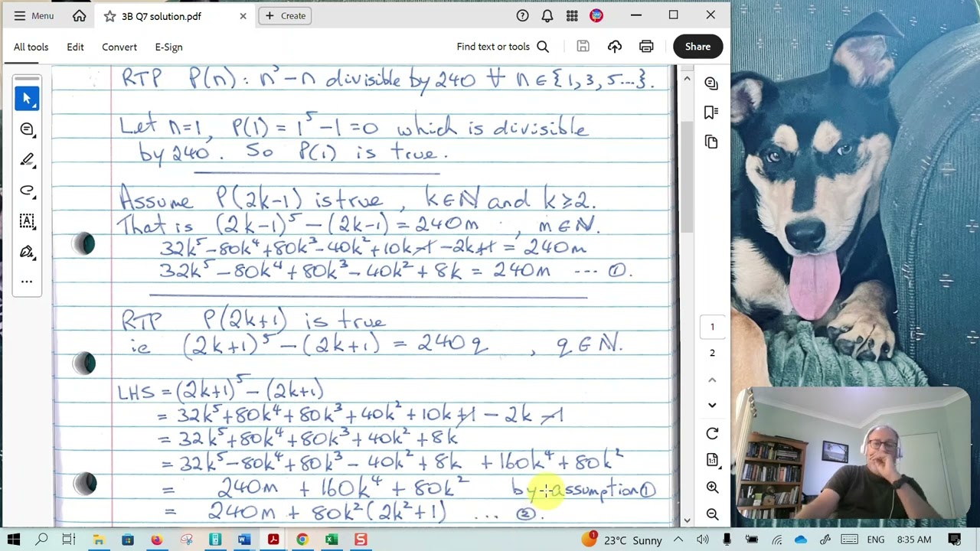Open Windows taskbar search

tap(41, 540)
